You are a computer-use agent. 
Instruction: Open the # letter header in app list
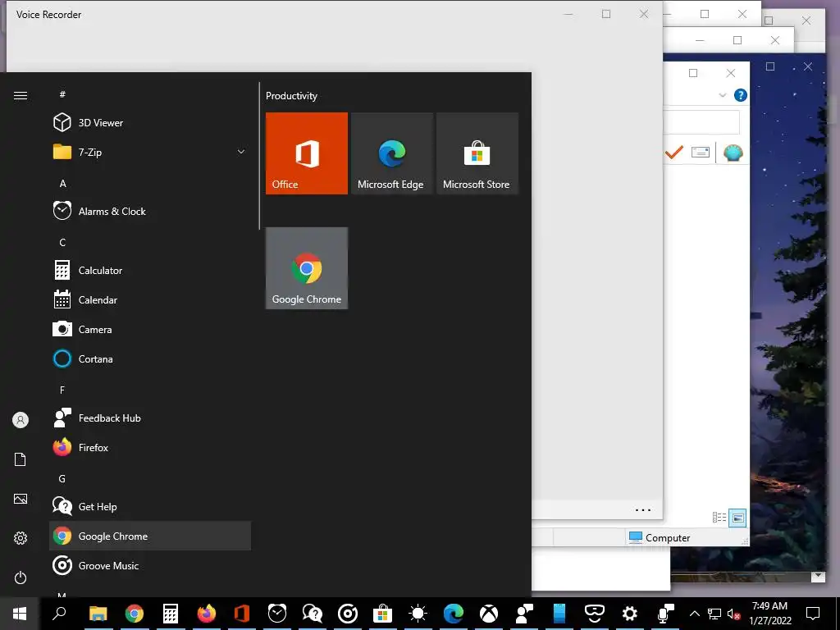pyautogui.click(x=62, y=94)
